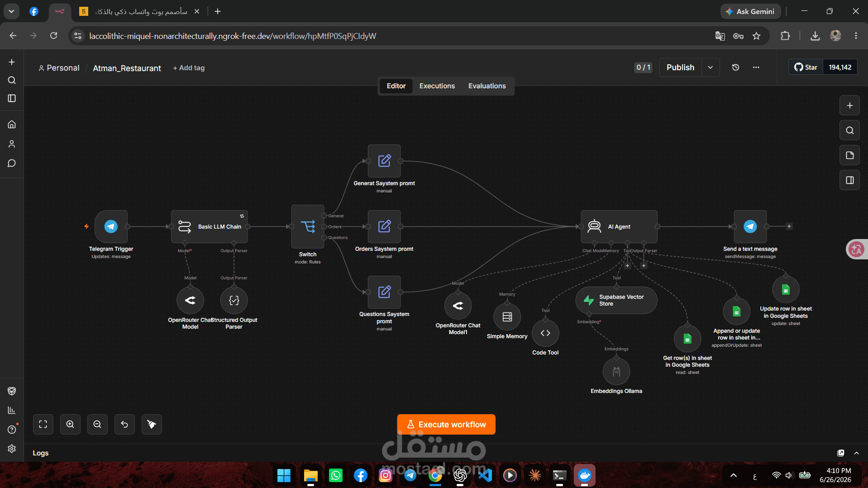Open the Structured Output Parser node
Viewport: 868px width, 488px height.
[x=234, y=300]
